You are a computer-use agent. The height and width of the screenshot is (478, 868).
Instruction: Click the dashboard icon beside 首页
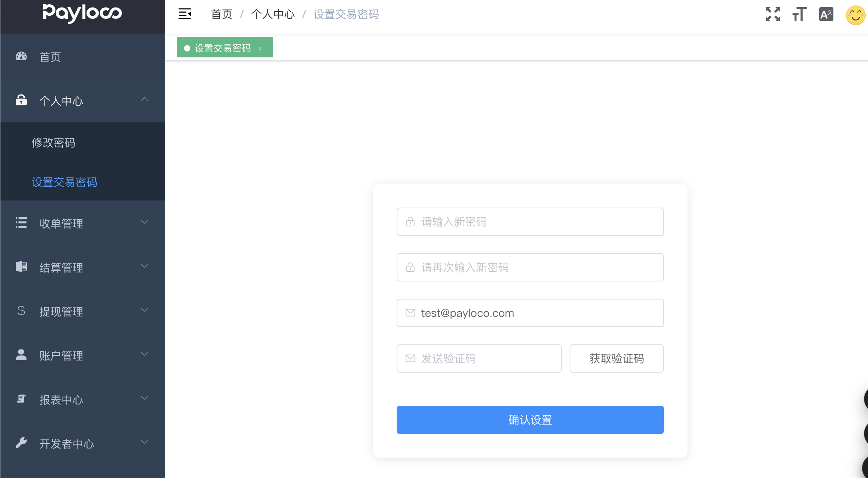(21, 56)
